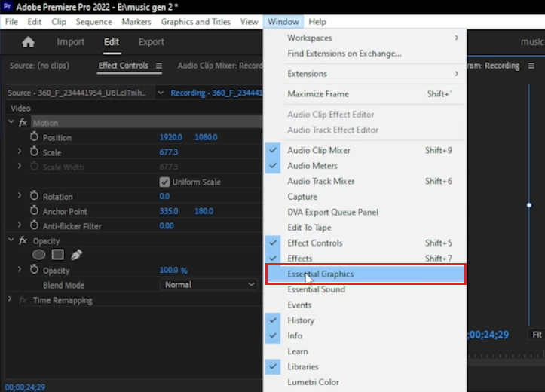Open the Extensions submenu
Image resolution: width=545 pixels, height=392 pixels.
(x=365, y=74)
